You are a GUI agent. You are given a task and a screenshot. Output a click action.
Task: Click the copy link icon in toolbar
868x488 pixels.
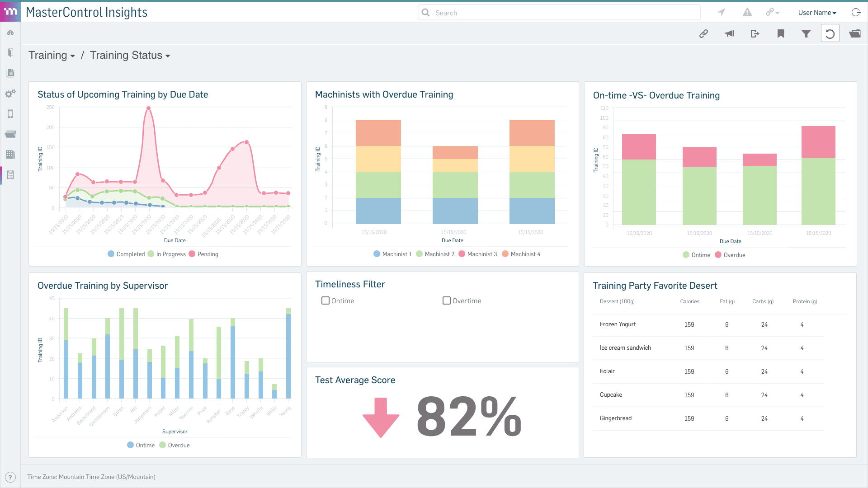click(x=703, y=33)
